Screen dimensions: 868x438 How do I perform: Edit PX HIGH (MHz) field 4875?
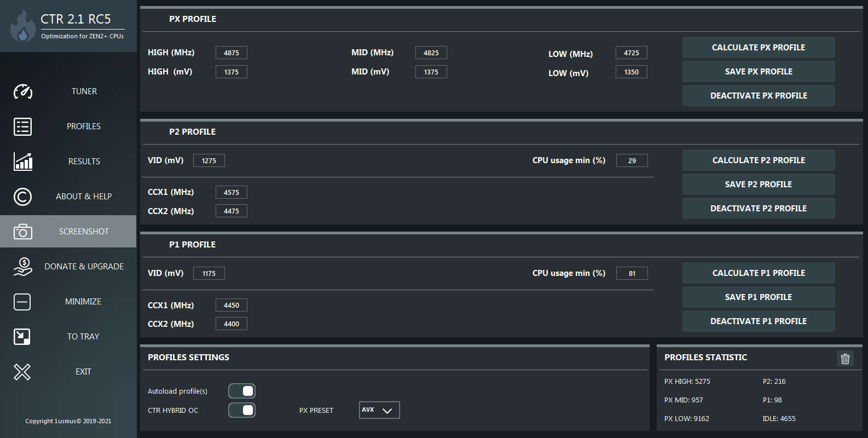coord(232,53)
